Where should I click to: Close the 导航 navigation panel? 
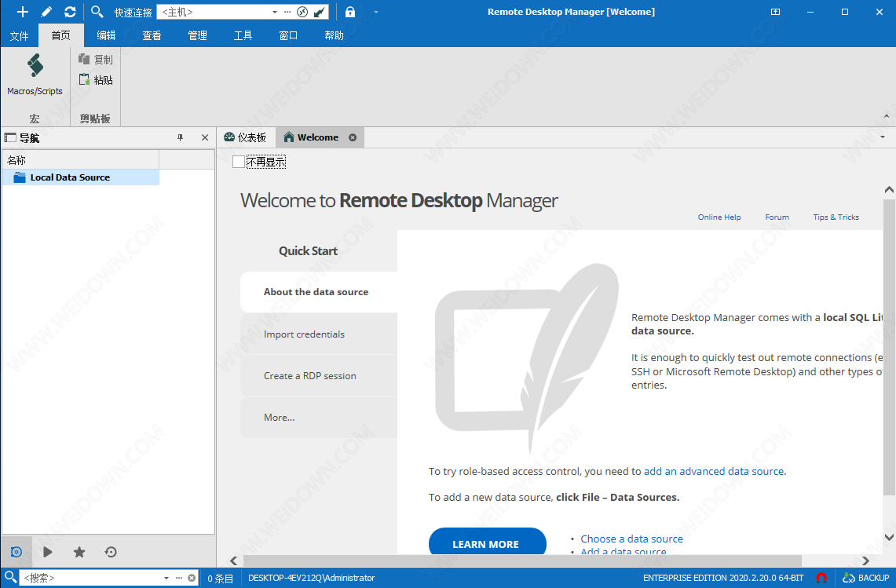point(205,137)
